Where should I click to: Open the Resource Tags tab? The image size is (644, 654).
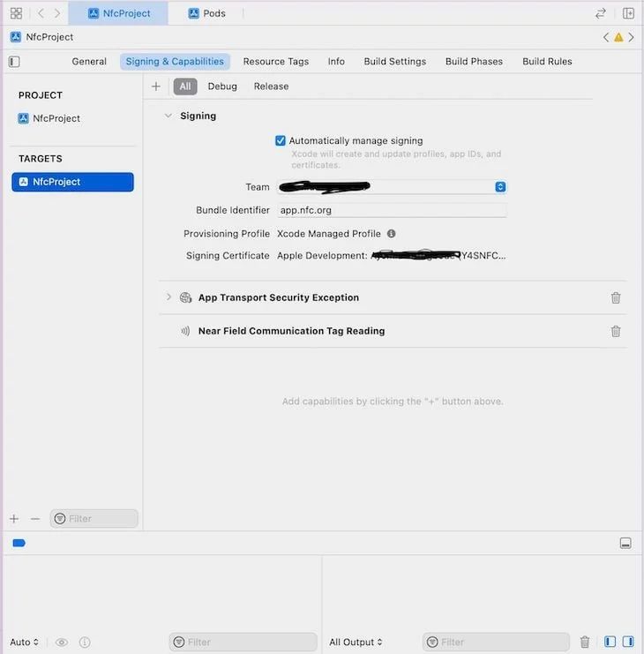click(x=276, y=61)
